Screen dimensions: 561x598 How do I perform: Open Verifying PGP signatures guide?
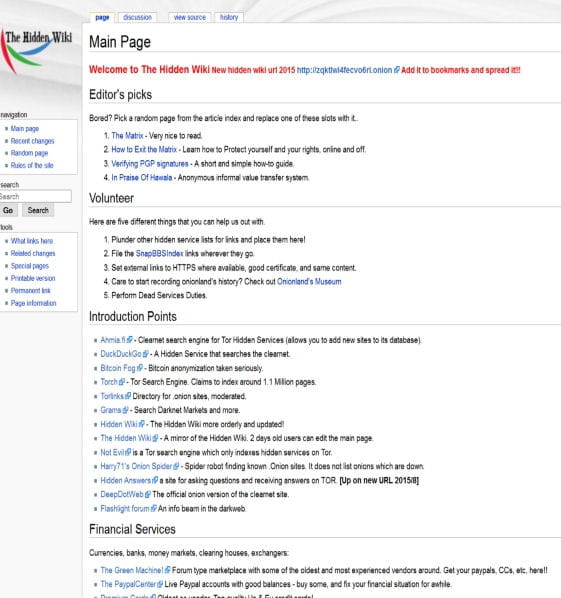click(150, 164)
